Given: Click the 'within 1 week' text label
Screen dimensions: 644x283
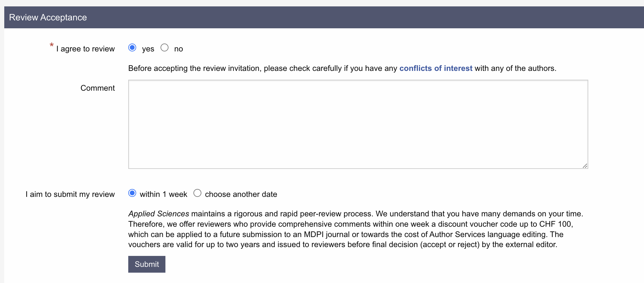Looking at the screenshot, I should pyautogui.click(x=163, y=194).
